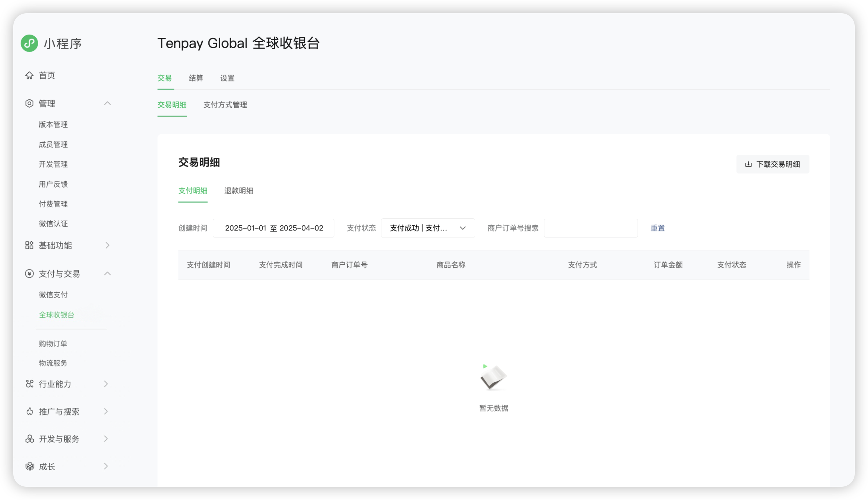Expand the 推广与搜索 chevron
This screenshot has width=868, height=500.
point(106,411)
